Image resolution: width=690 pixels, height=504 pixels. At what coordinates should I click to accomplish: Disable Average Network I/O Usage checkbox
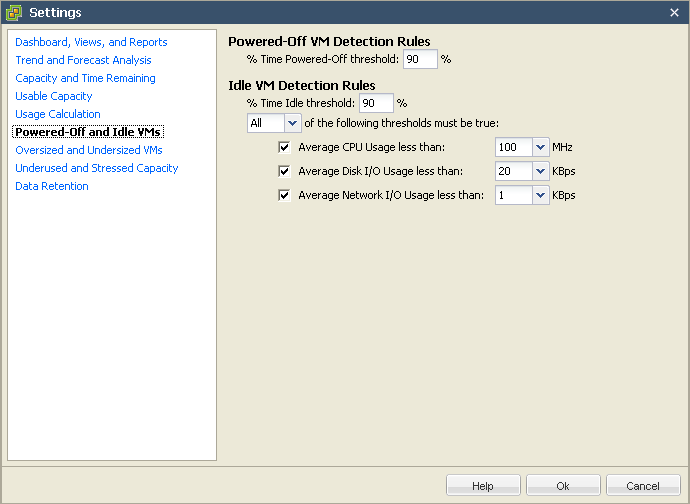[284, 195]
